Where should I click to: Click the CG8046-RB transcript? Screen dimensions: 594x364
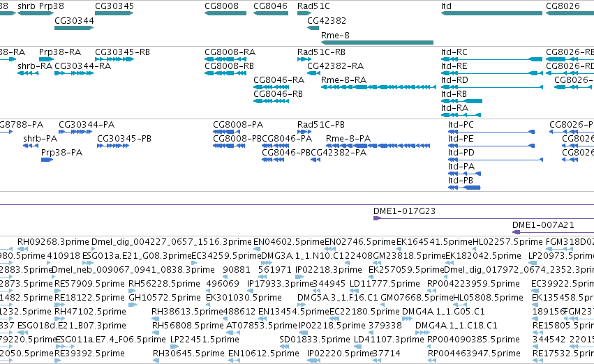tap(272, 101)
